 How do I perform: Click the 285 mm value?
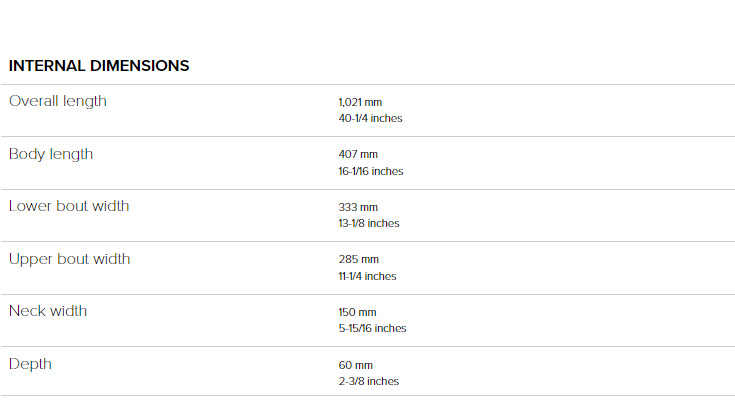[x=359, y=259]
